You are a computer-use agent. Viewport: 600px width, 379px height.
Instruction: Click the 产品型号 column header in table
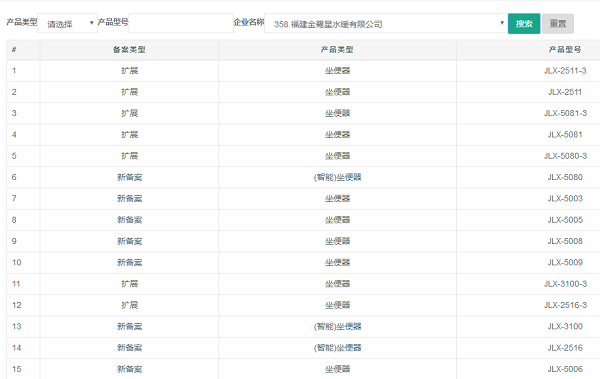click(565, 49)
